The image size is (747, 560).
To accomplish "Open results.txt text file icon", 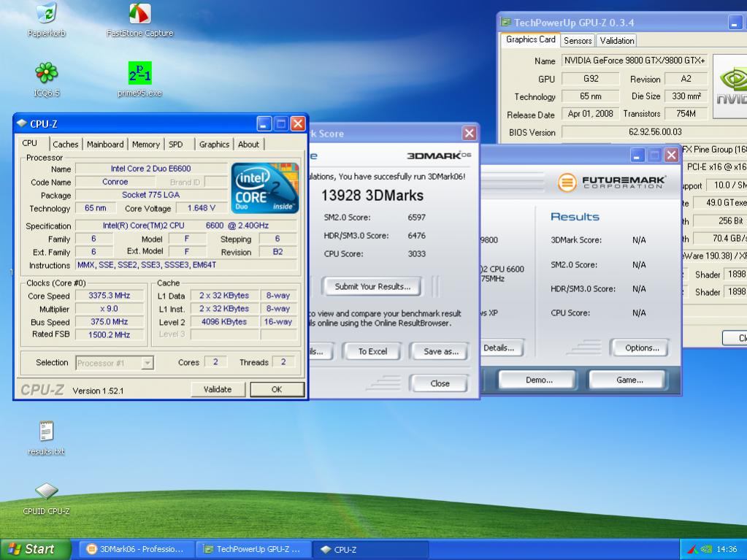I will [x=46, y=431].
